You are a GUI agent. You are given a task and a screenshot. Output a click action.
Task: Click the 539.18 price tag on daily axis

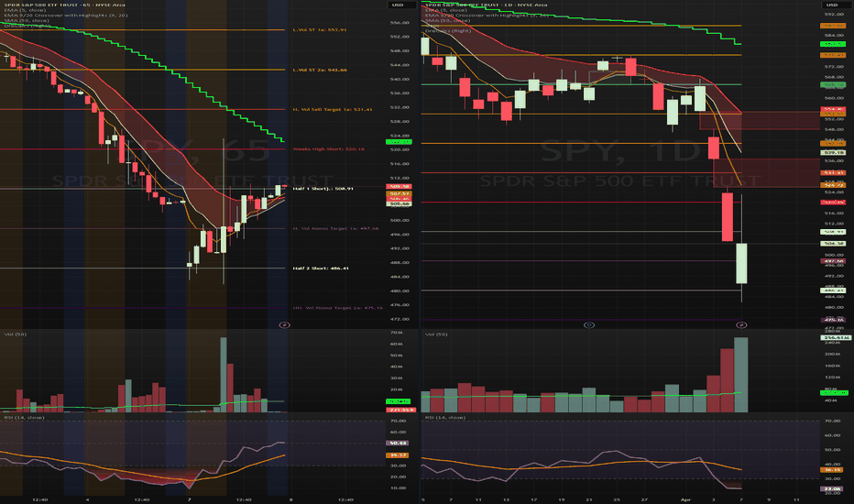click(833, 152)
